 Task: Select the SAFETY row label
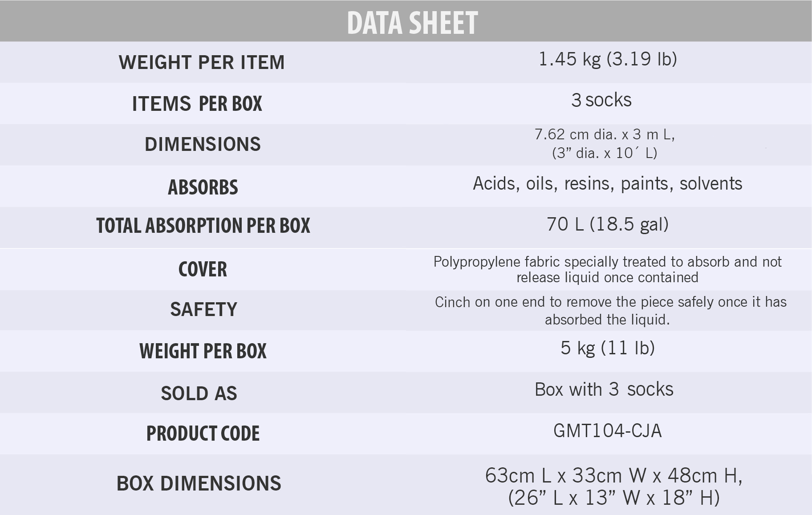click(x=203, y=309)
